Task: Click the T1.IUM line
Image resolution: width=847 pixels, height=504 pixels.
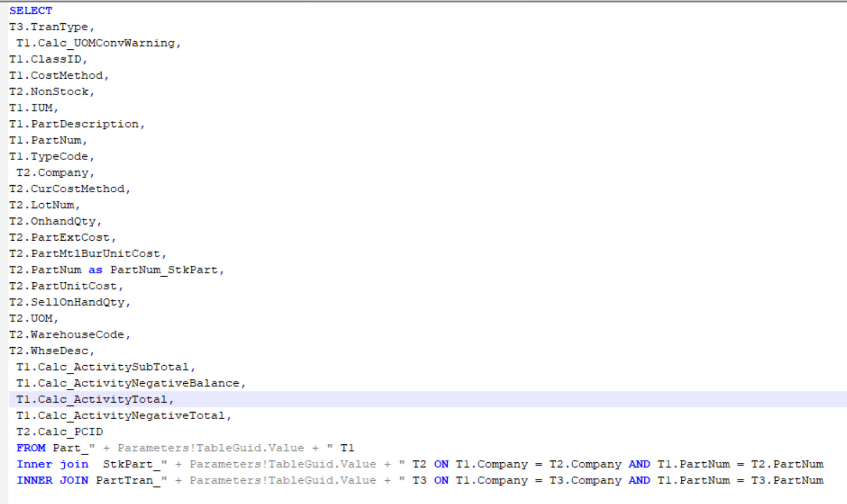Action: [x=34, y=108]
